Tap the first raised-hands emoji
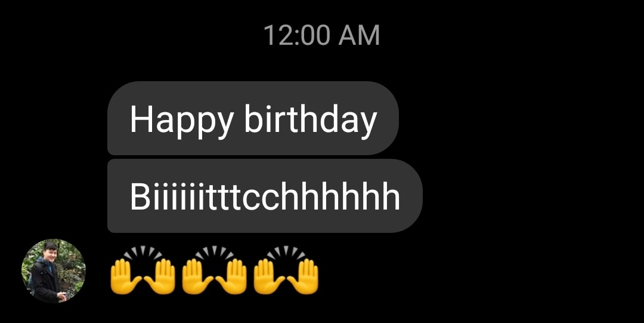This screenshot has width=644, height=323. [x=143, y=270]
